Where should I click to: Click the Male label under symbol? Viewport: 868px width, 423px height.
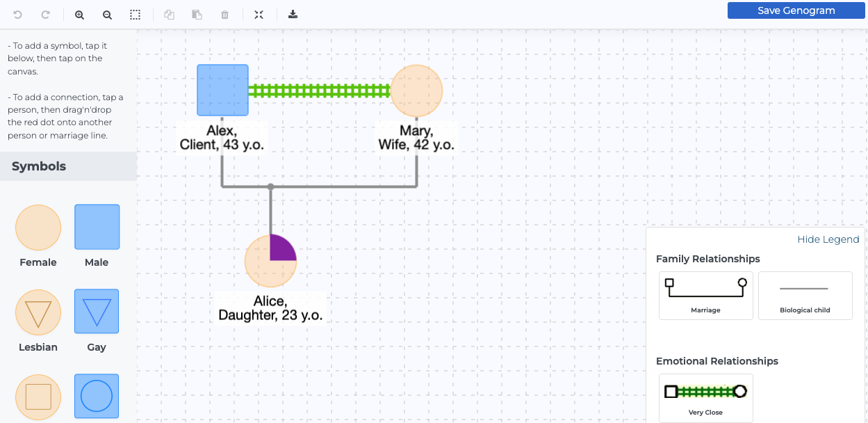[97, 262]
